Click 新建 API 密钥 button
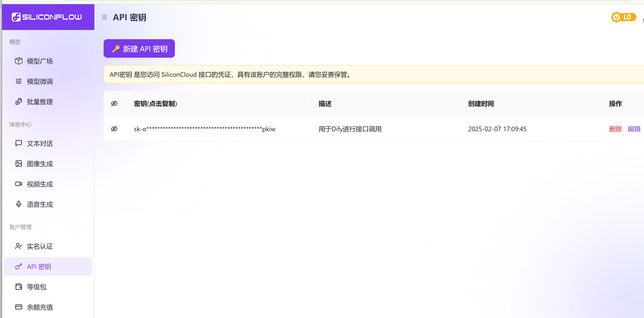This screenshot has width=644, height=318. point(139,48)
